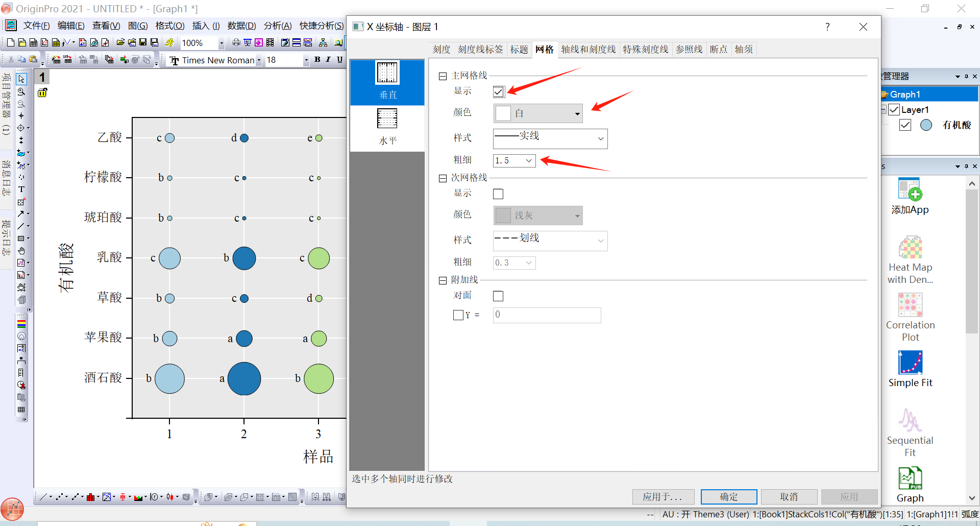
Task: Click the 确定 button
Action: [x=728, y=496]
